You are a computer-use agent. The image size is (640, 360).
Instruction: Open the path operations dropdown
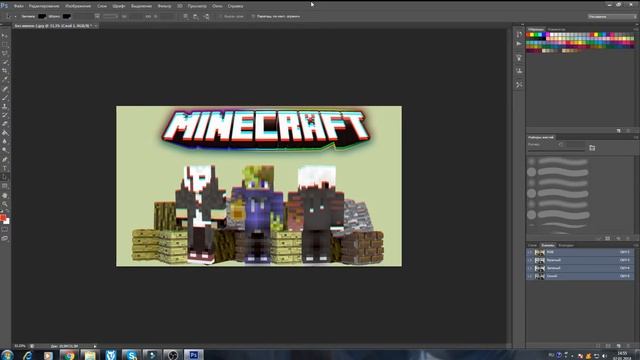click(x=186, y=16)
